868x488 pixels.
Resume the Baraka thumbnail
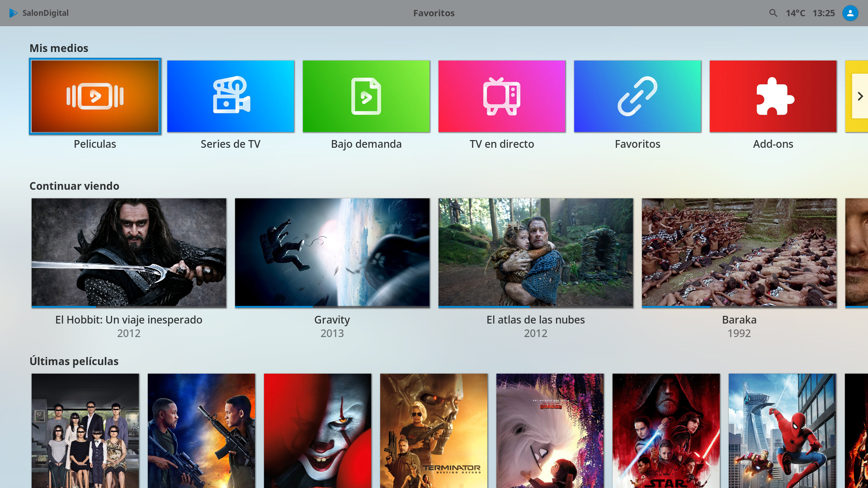[x=739, y=252]
